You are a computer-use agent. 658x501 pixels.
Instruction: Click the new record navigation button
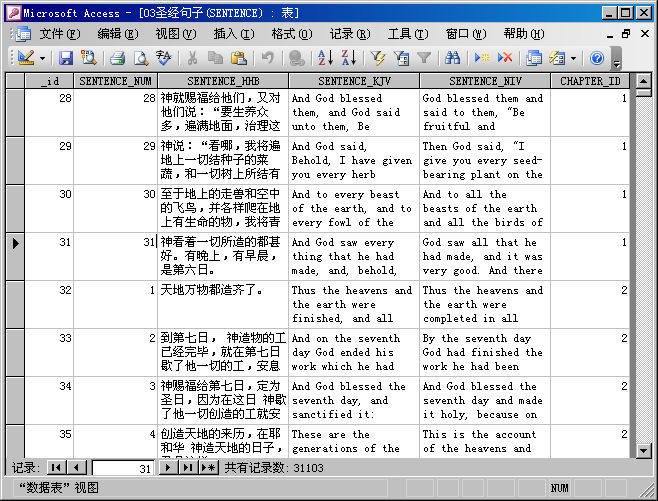point(209,467)
